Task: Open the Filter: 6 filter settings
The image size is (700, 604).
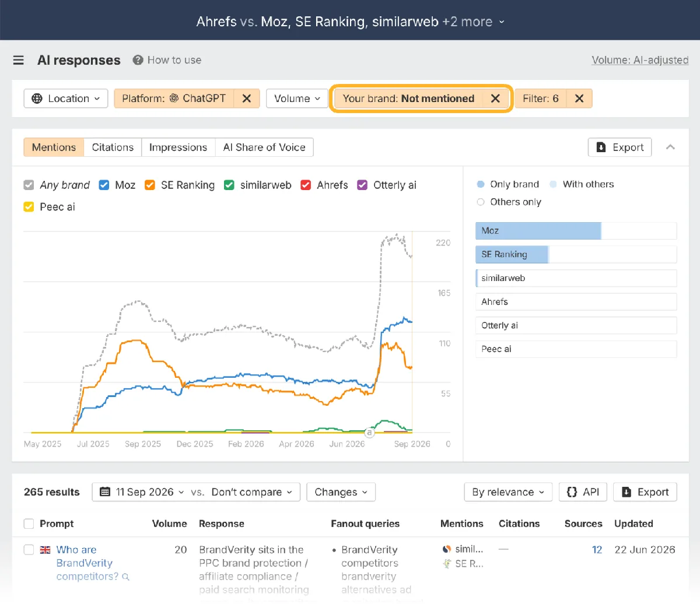Action: tap(541, 99)
